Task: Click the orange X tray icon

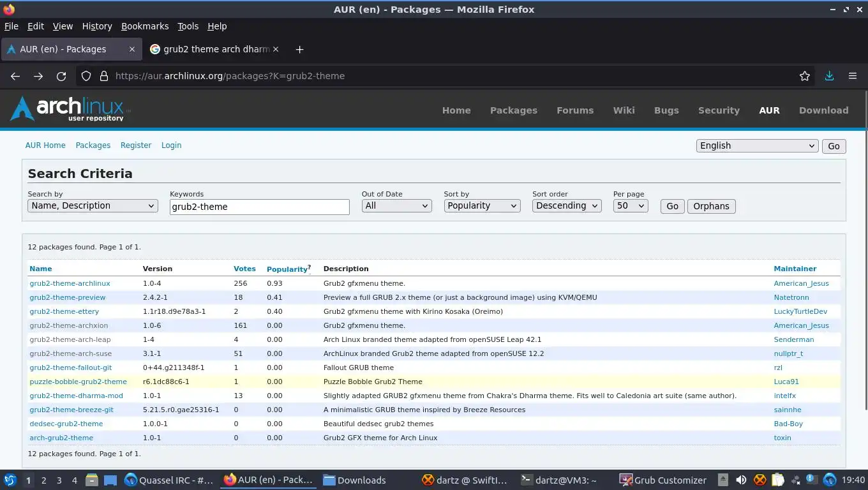Action: click(x=759, y=480)
